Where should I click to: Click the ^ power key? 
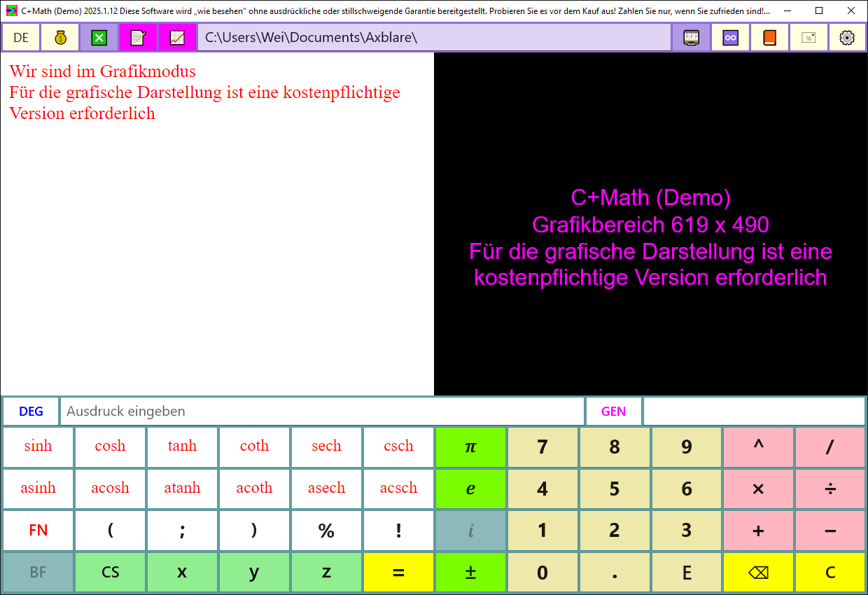pos(758,447)
